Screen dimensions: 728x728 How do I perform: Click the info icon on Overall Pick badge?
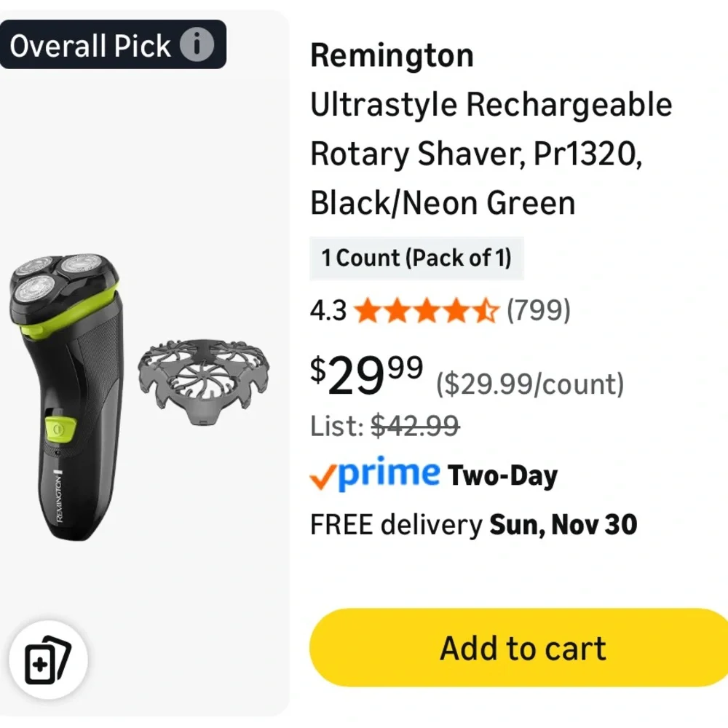tap(198, 46)
